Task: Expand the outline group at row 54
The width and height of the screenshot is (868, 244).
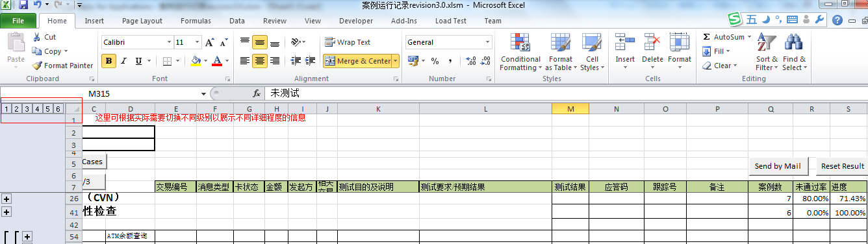Action: point(27,237)
